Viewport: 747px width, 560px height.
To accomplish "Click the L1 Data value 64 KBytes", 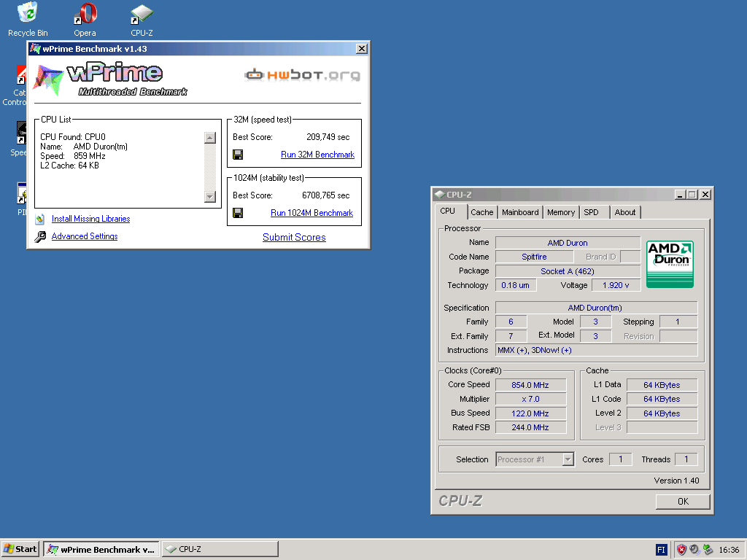I will (662, 385).
